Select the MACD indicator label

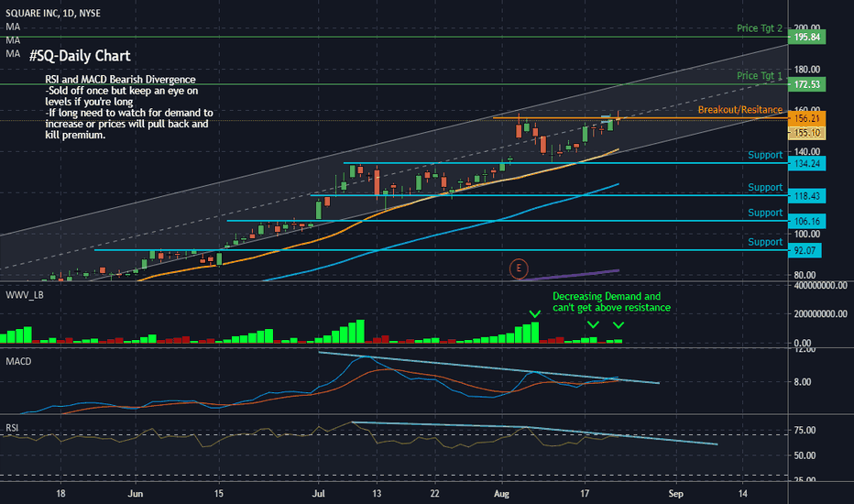coord(18,362)
